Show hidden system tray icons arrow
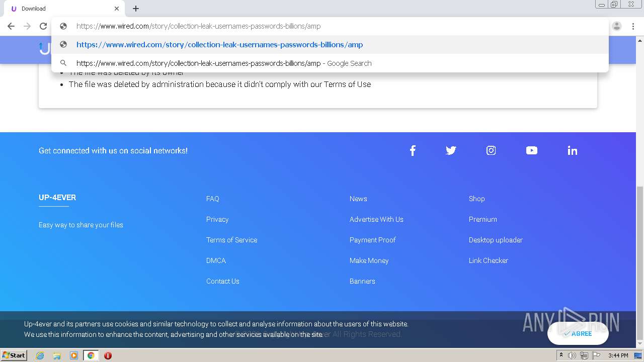644x362 pixels. click(561, 355)
